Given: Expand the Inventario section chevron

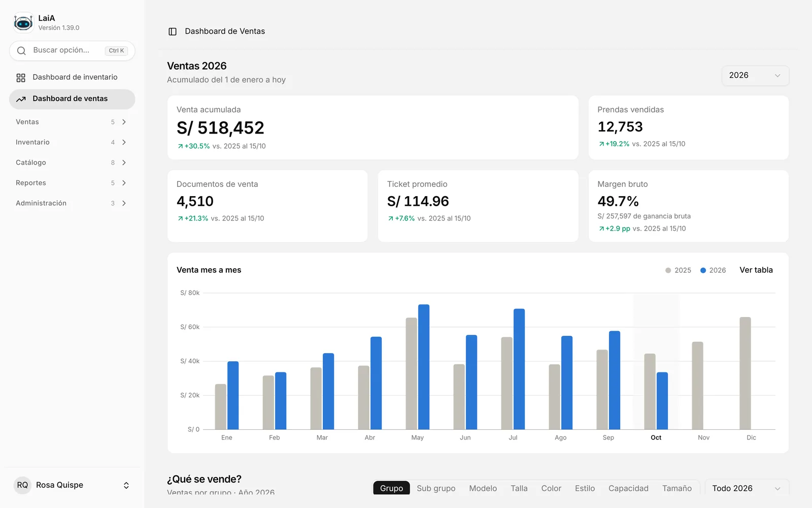Looking at the screenshot, I should click(124, 142).
